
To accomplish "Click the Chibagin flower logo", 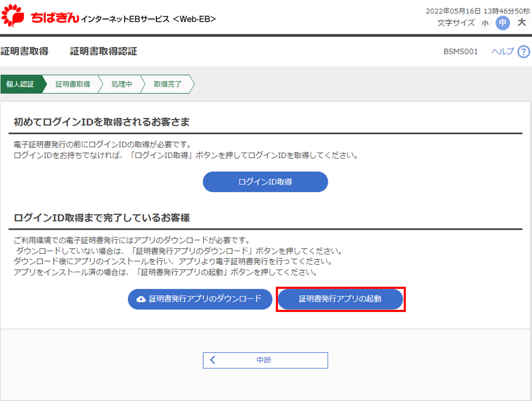I will pyautogui.click(x=13, y=15).
